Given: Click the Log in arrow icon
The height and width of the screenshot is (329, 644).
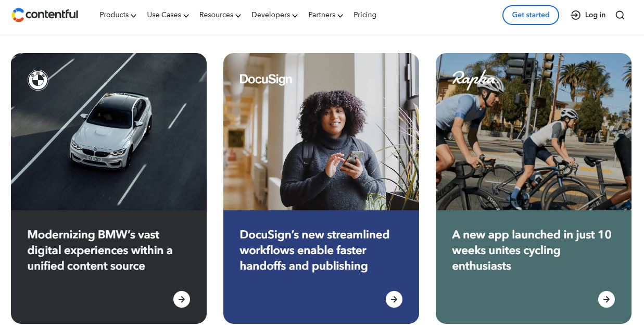Looking at the screenshot, I should [575, 15].
